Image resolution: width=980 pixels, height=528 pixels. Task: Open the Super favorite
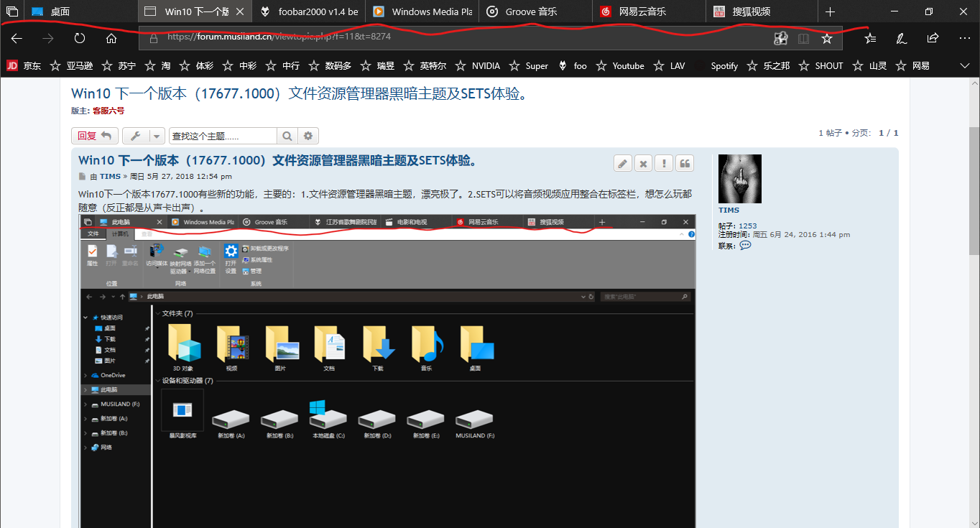[x=528, y=65]
